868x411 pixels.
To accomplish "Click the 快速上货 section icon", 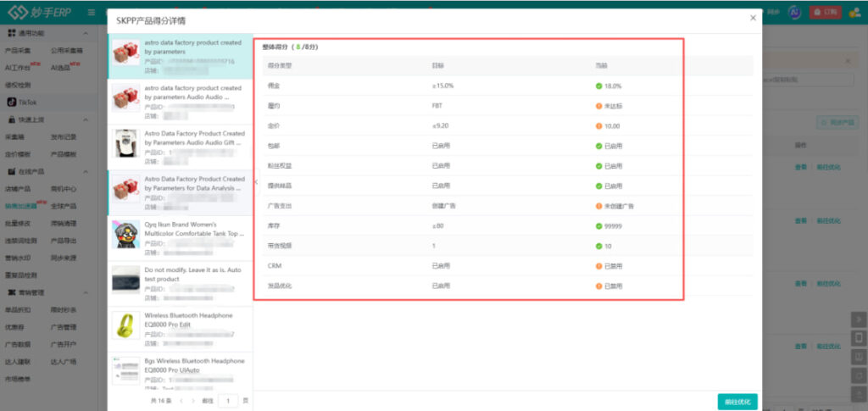I will point(12,119).
